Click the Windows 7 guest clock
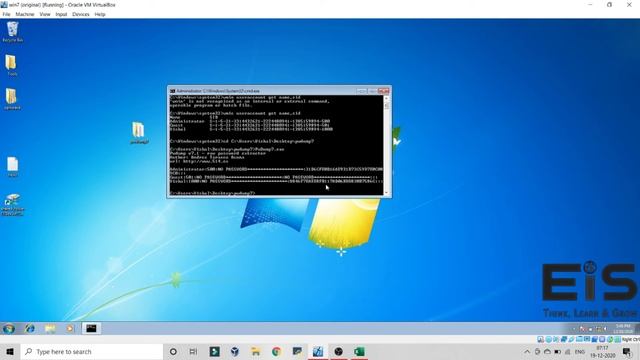Screen dimensions: 640x360 coord(623,329)
